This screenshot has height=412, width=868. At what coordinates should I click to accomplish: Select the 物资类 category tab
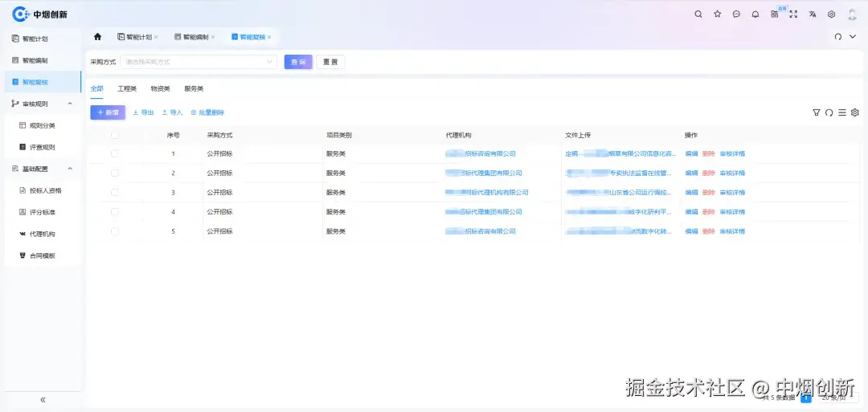point(161,88)
